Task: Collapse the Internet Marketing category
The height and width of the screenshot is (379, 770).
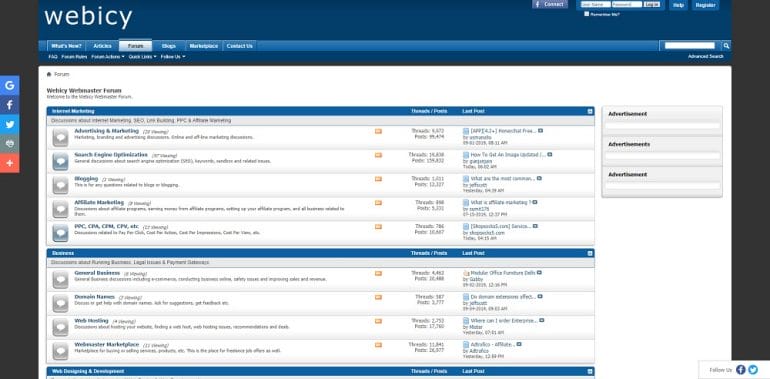Action: (590, 111)
